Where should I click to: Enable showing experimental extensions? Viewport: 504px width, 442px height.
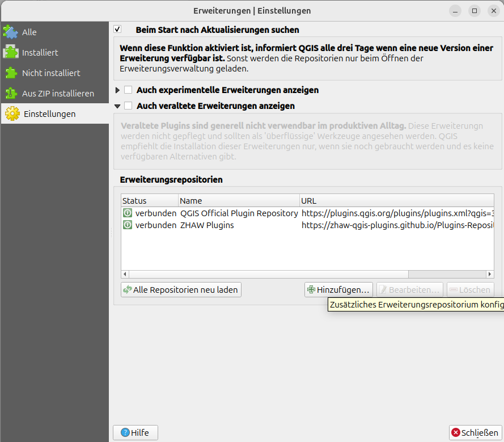pos(128,90)
